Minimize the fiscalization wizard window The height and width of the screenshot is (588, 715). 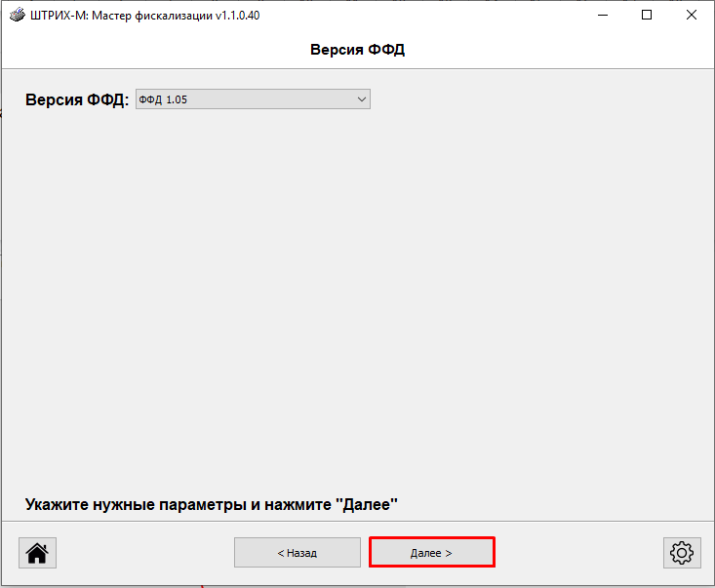coord(602,16)
